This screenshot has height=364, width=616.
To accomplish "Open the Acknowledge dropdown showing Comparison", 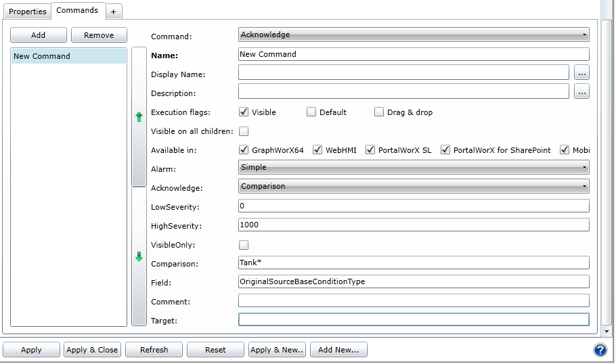I will (x=414, y=186).
